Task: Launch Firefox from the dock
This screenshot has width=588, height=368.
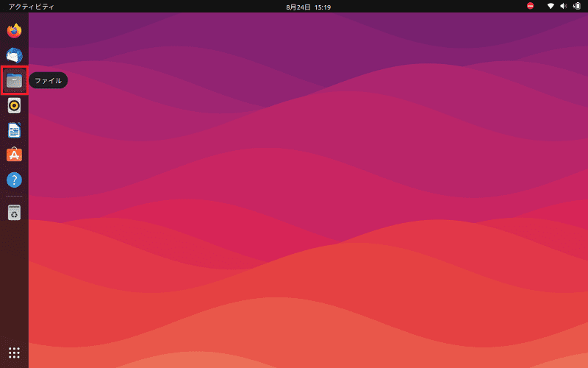Action: click(14, 31)
